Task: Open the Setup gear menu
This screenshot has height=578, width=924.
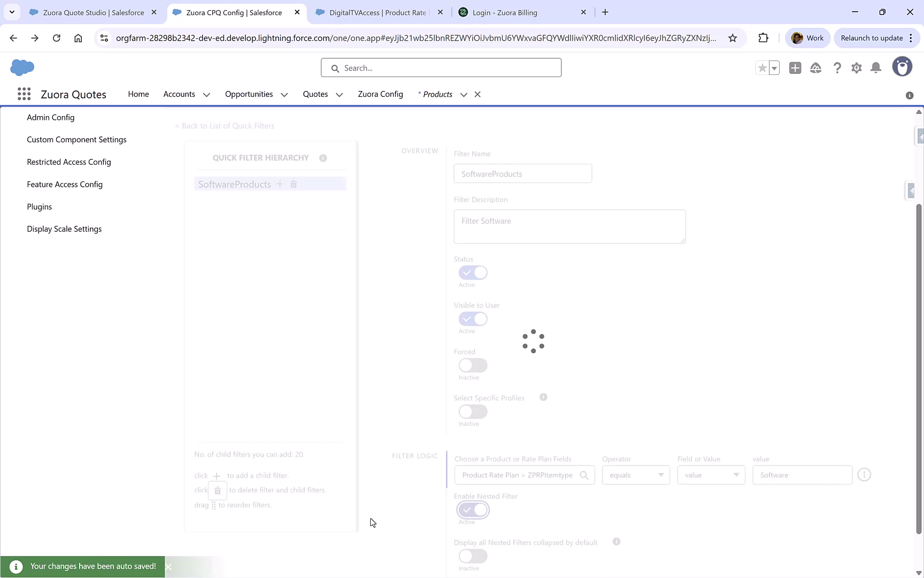Action: [x=856, y=67]
